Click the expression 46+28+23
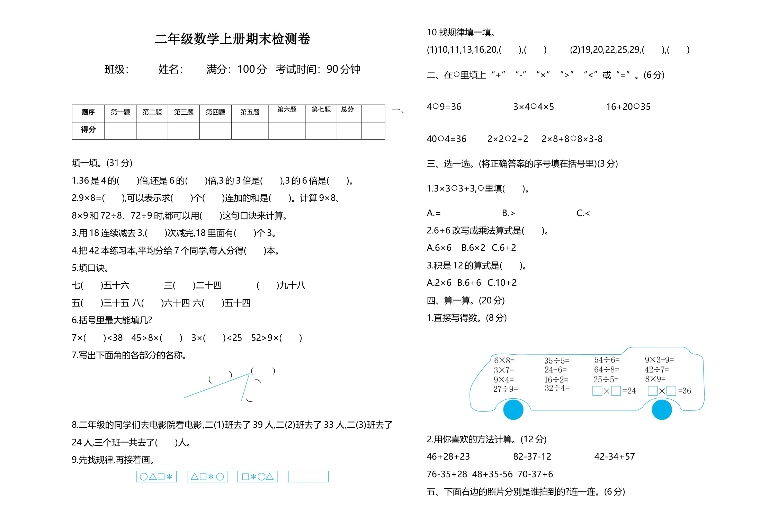 pyautogui.click(x=448, y=456)
